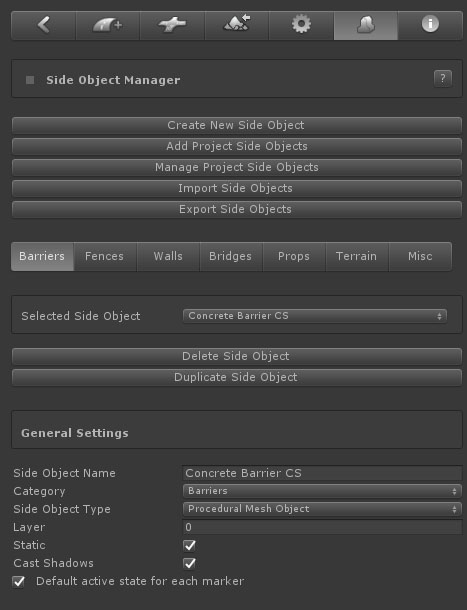Switch to the Fences tab
Image resolution: width=467 pixels, height=610 pixels.
coord(105,256)
